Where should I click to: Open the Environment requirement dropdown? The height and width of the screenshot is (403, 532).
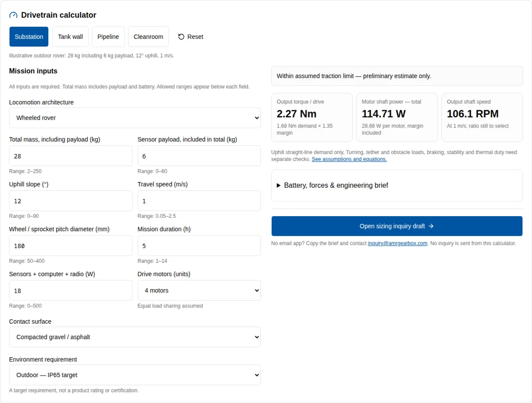click(135, 375)
